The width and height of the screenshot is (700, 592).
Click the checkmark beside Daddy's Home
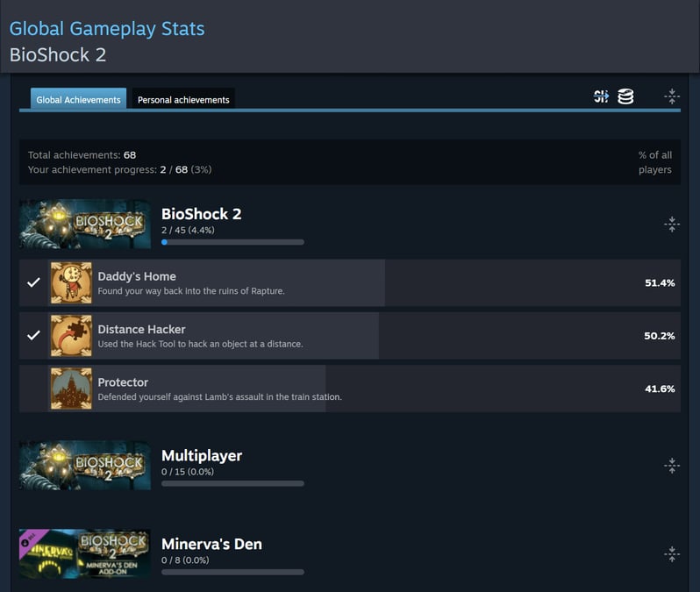pyautogui.click(x=33, y=282)
